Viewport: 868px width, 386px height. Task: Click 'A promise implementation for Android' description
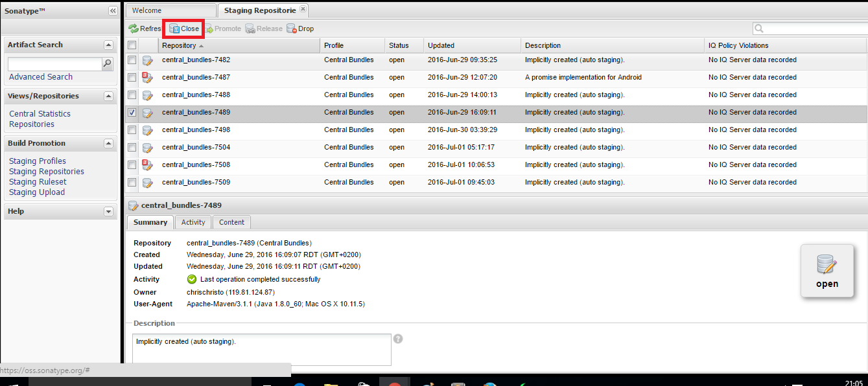click(583, 78)
